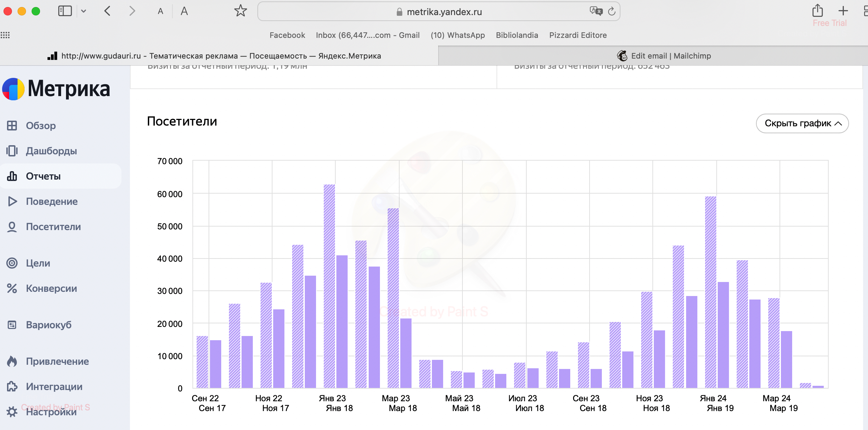Image resolution: width=868 pixels, height=430 pixels.
Task: Click the Интеграции puzzle icon
Action: [x=12, y=387]
